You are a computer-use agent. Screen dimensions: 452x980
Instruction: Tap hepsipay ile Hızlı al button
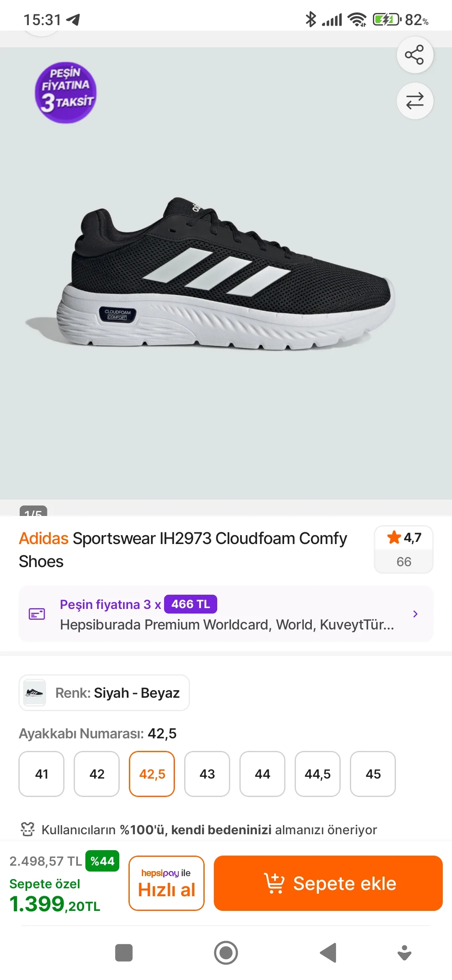(167, 883)
